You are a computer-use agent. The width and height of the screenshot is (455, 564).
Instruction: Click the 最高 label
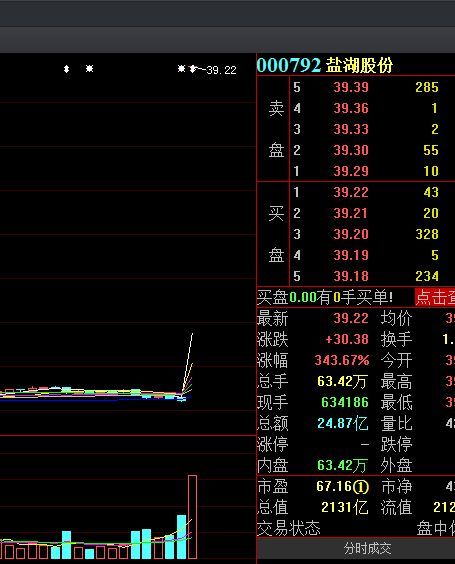(x=396, y=381)
